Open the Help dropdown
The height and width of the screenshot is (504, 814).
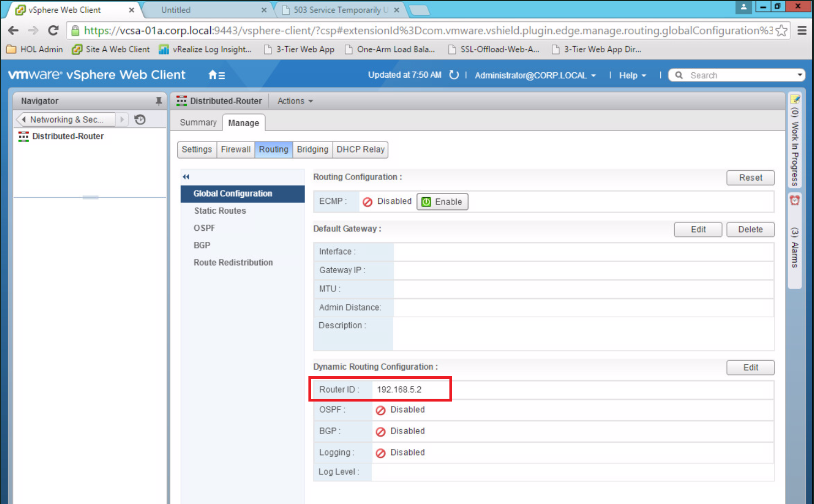point(632,75)
